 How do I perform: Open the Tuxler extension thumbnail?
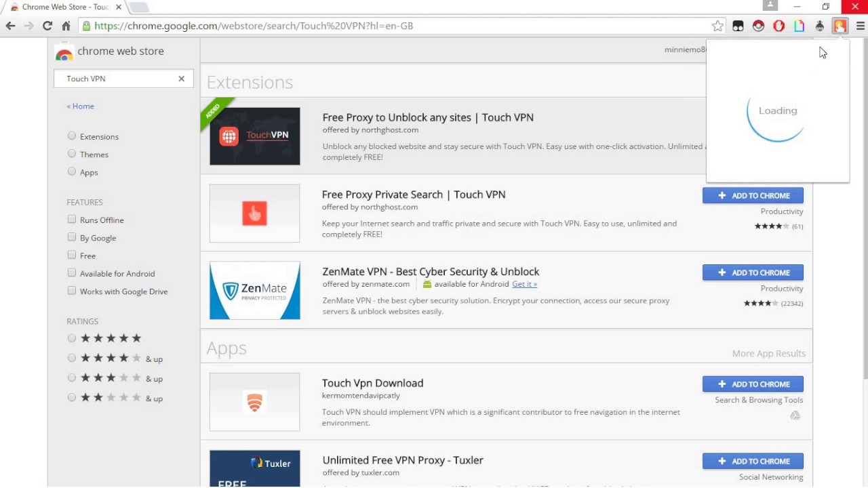click(x=254, y=468)
